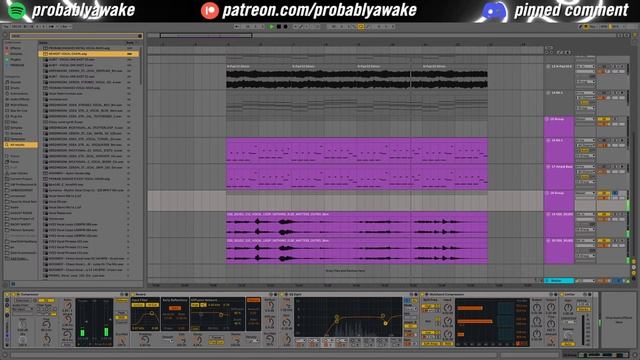Select Drums category in the browser
The width and height of the screenshot is (640, 360).
pyautogui.click(x=16, y=88)
